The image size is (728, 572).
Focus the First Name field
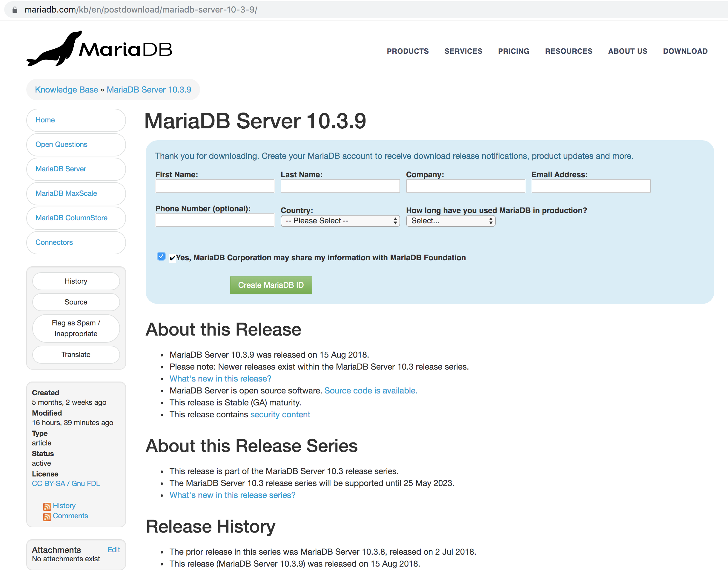(x=215, y=186)
